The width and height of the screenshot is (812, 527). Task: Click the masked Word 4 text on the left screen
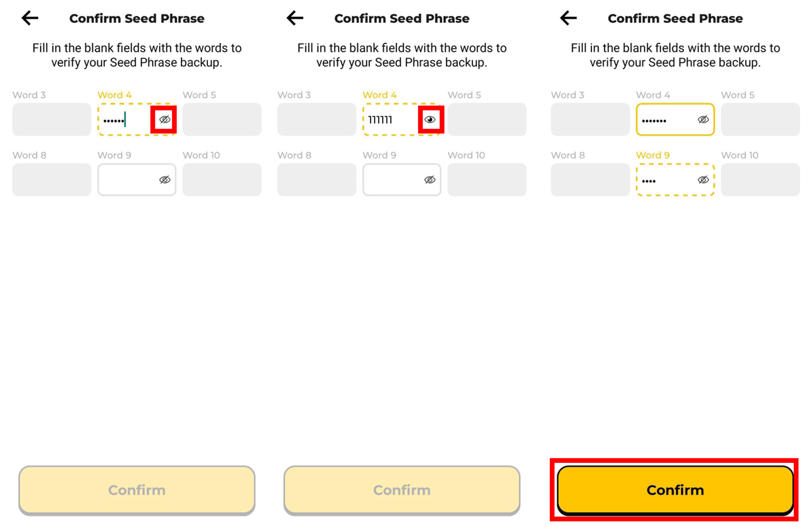pos(118,120)
